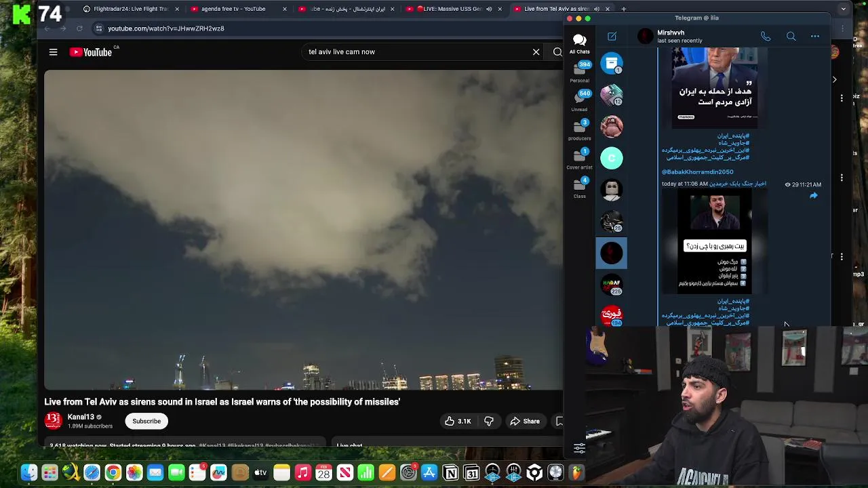
Task: Search within the Mirshvvh chat
Action: click(x=791, y=37)
